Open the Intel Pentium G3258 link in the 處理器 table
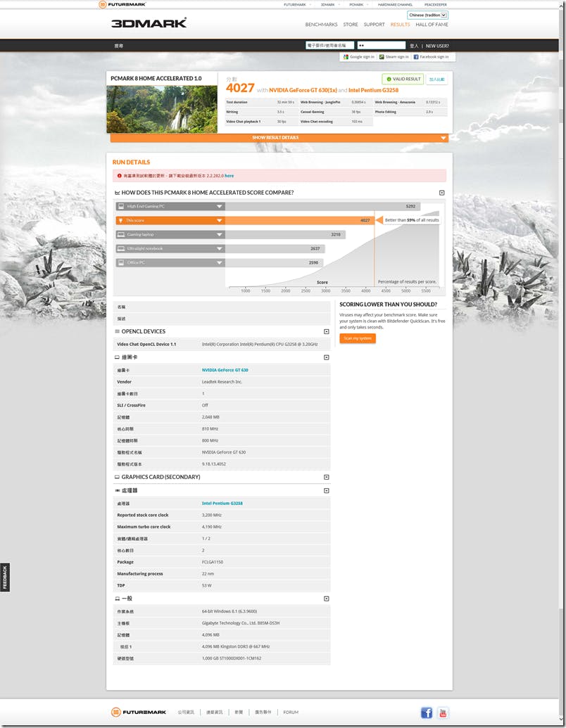 [222, 504]
